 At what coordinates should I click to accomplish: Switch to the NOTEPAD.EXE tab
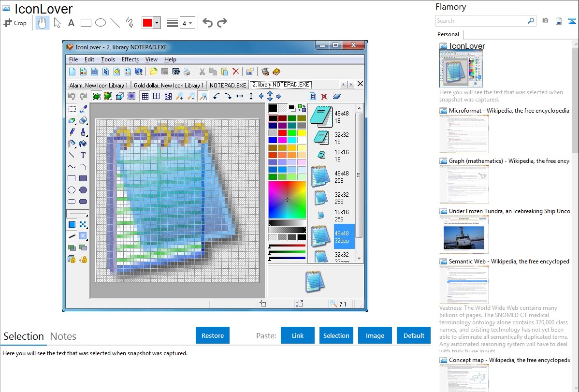click(228, 86)
